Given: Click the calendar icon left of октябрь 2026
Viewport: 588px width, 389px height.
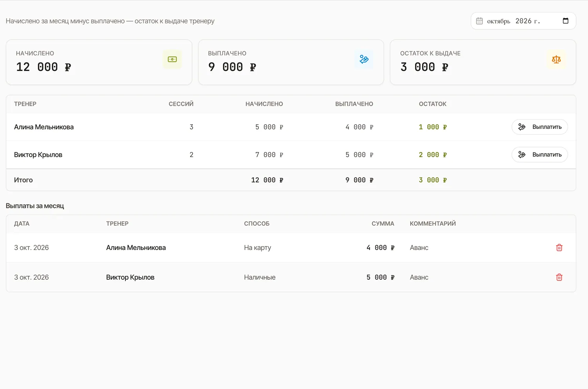Looking at the screenshot, I should click(479, 21).
